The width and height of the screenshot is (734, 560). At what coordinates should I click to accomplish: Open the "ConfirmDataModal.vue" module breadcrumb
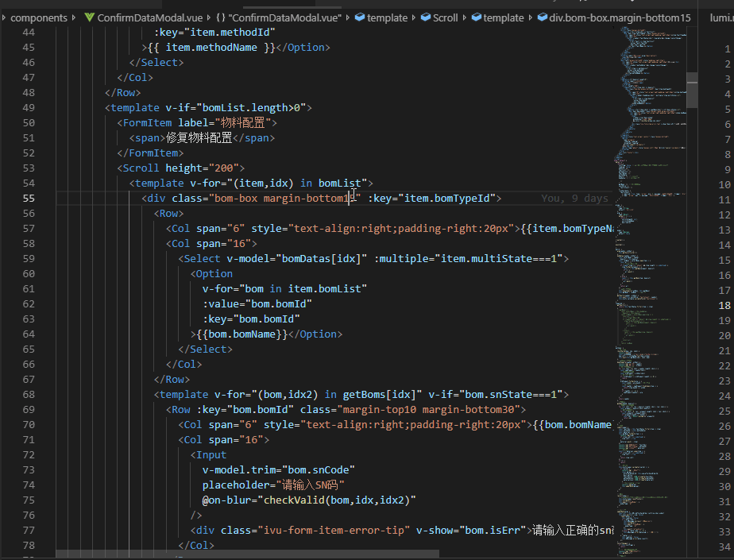(284, 17)
